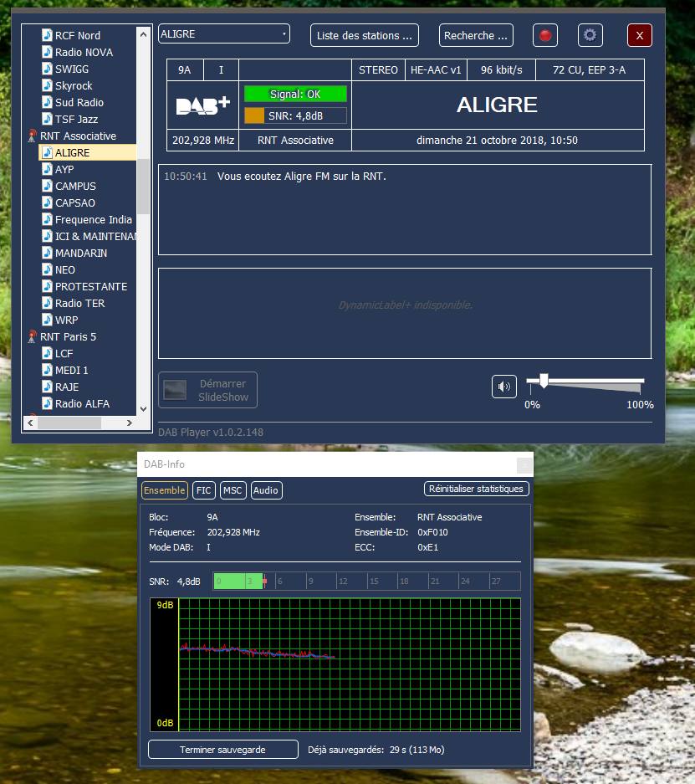Open settings via the gear icon
The image size is (695, 784).
tap(590, 35)
